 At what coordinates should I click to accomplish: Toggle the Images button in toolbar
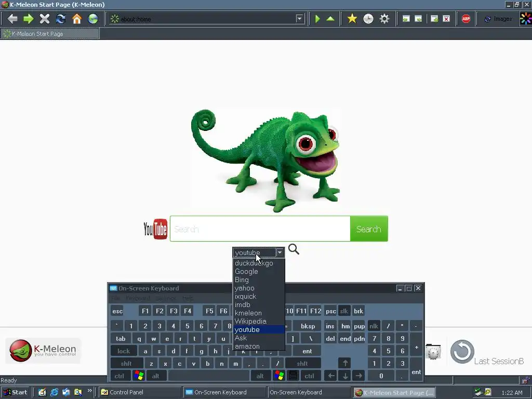[x=498, y=19]
